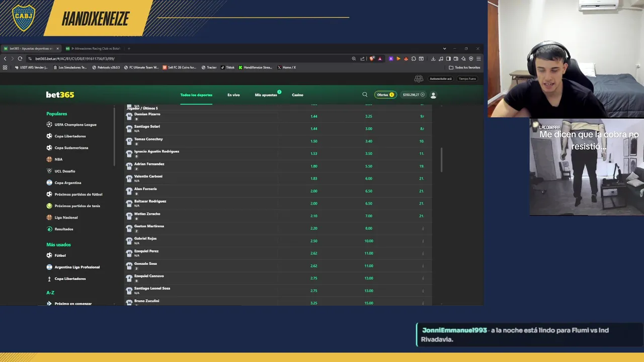Open UEFA Champions League in sidebar
This screenshot has width=644, height=362.
point(75,125)
